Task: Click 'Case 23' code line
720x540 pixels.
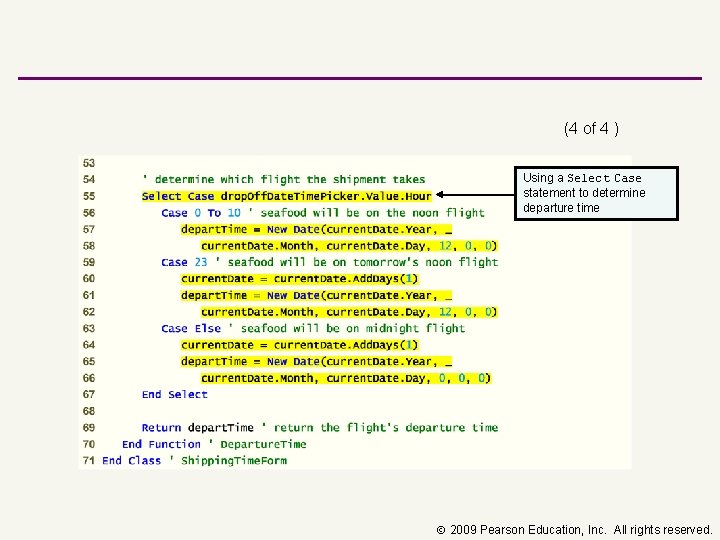Action: click(x=329, y=262)
